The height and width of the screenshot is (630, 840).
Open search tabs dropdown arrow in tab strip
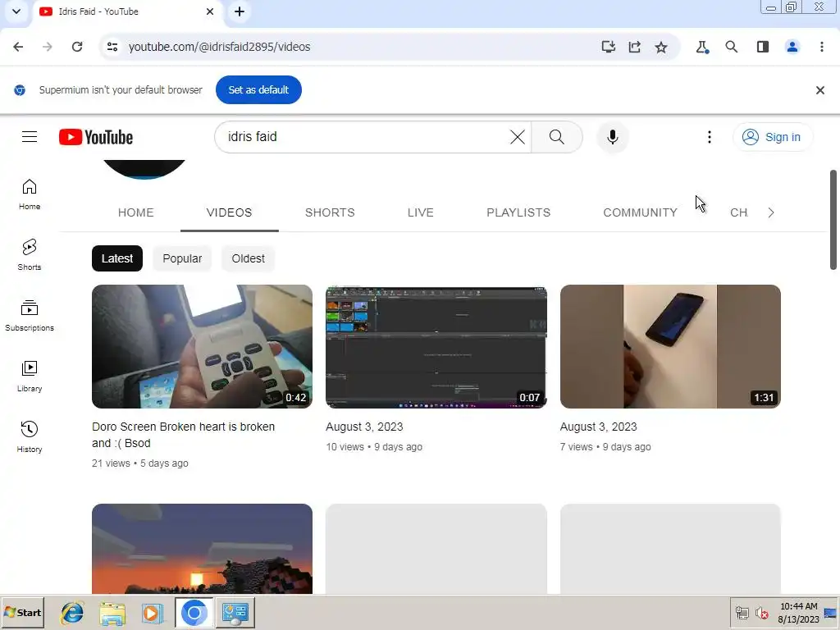click(x=16, y=11)
